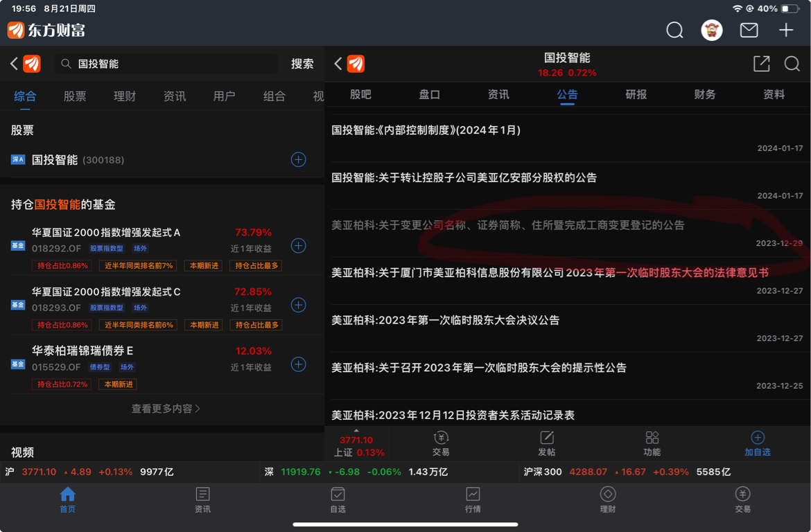Tap the Wi-Fi status icon

tap(737, 9)
